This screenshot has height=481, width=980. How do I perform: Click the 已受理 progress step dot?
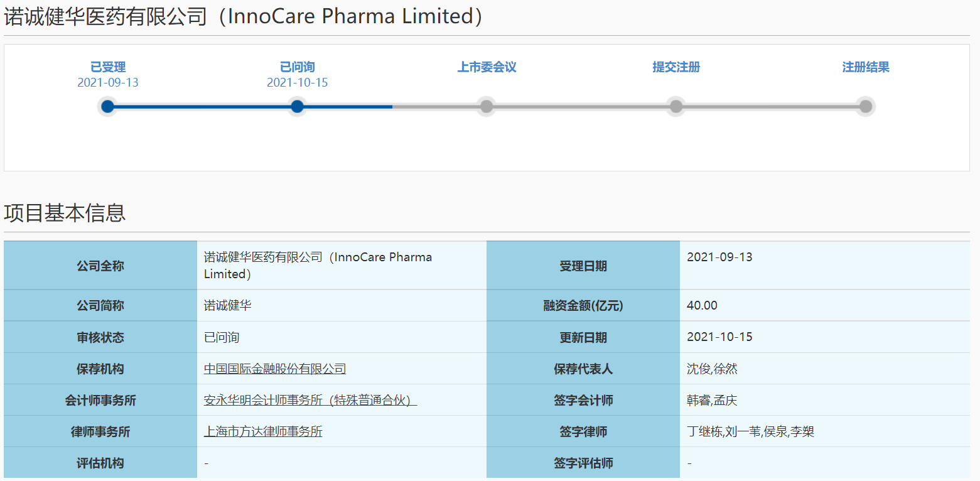click(x=108, y=106)
